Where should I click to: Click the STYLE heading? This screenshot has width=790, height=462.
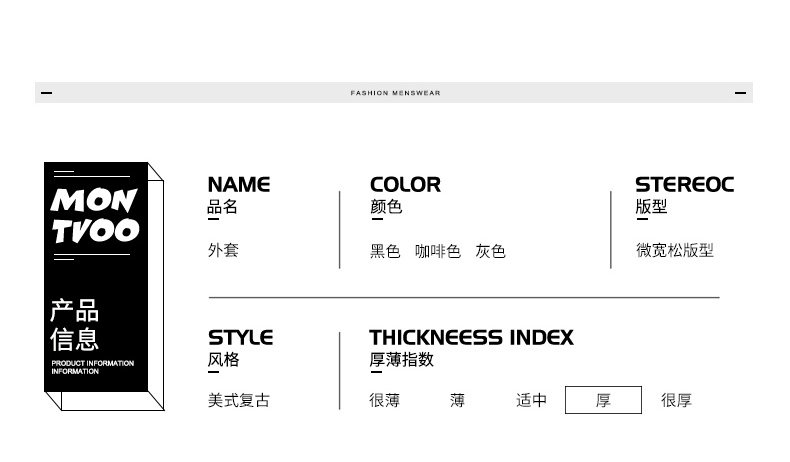tap(240, 337)
